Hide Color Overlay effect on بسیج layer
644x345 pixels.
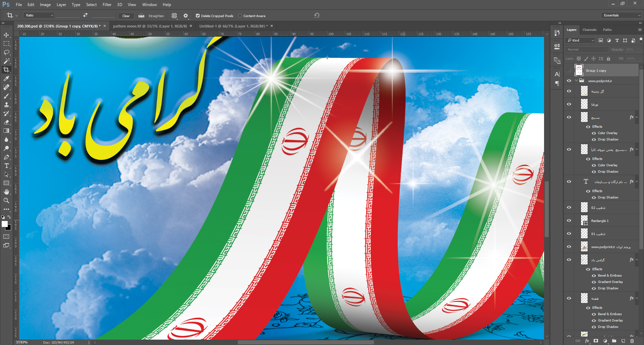click(x=594, y=133)
